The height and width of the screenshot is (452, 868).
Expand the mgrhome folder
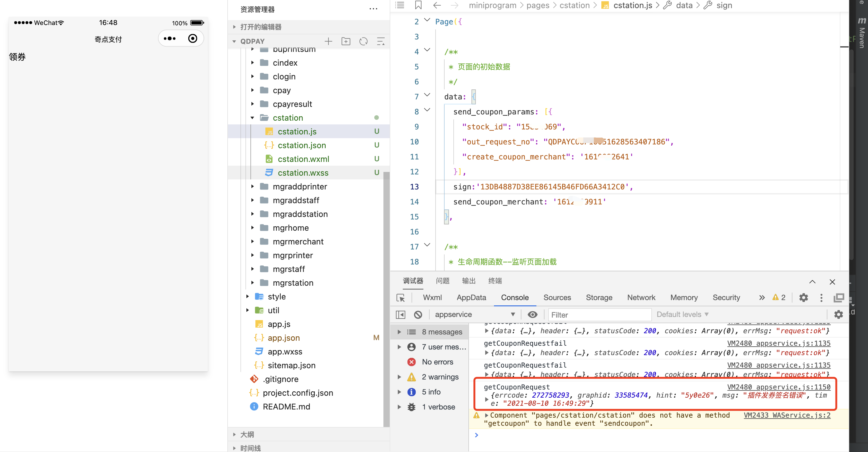click(x=290, y=228)
